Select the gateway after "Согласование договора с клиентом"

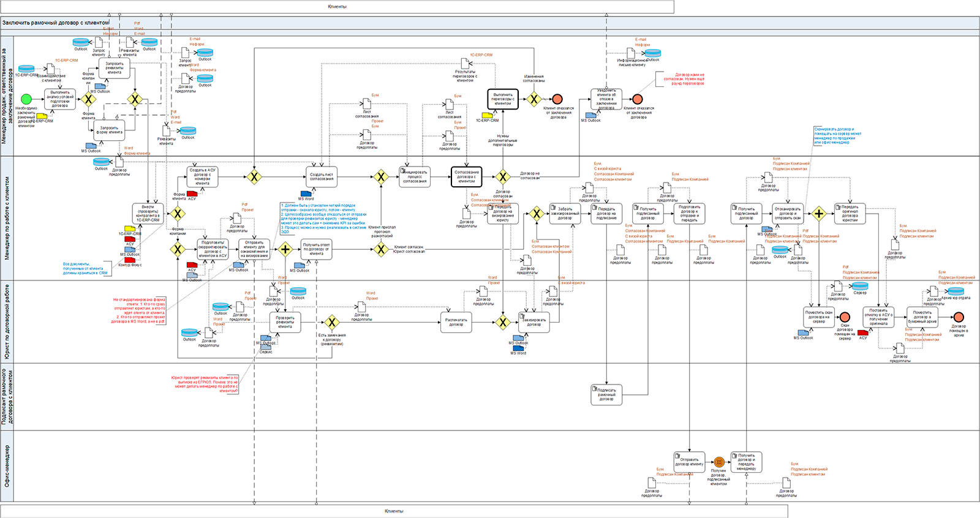(x=503, y=177)
